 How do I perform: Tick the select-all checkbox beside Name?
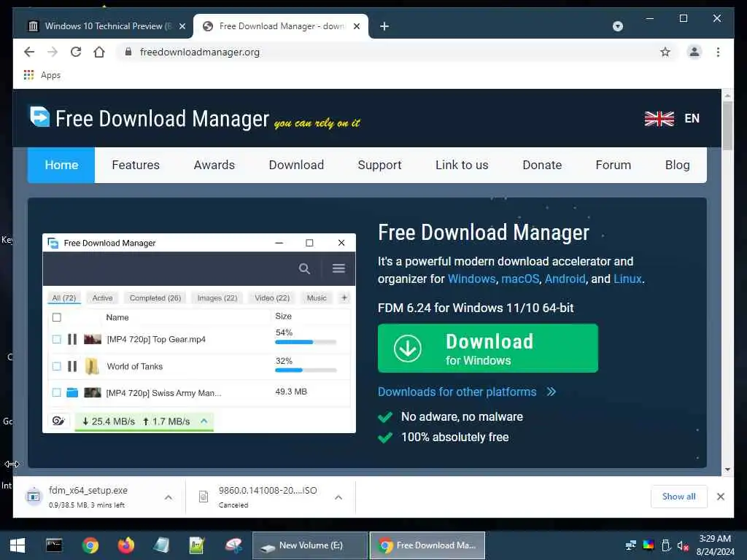(57, 317)
